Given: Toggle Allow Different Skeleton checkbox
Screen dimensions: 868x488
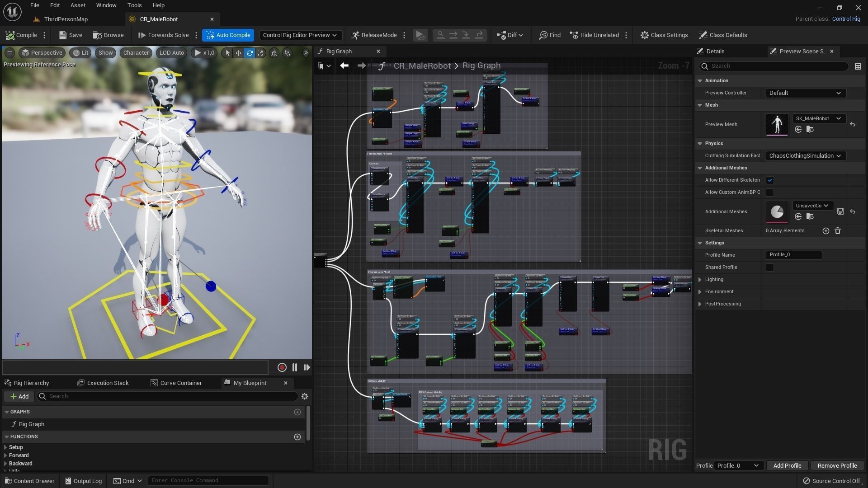Looking at the screenshot, I should click(769, 180).
